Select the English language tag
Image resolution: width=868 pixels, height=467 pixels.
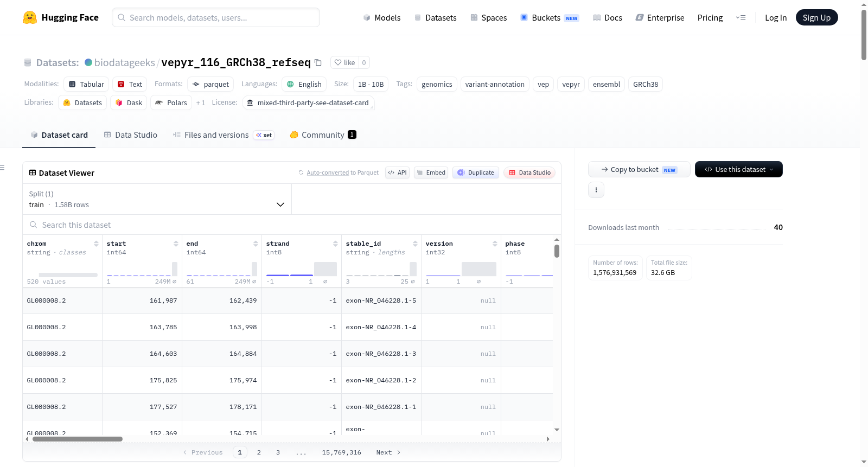pos(304,84)
